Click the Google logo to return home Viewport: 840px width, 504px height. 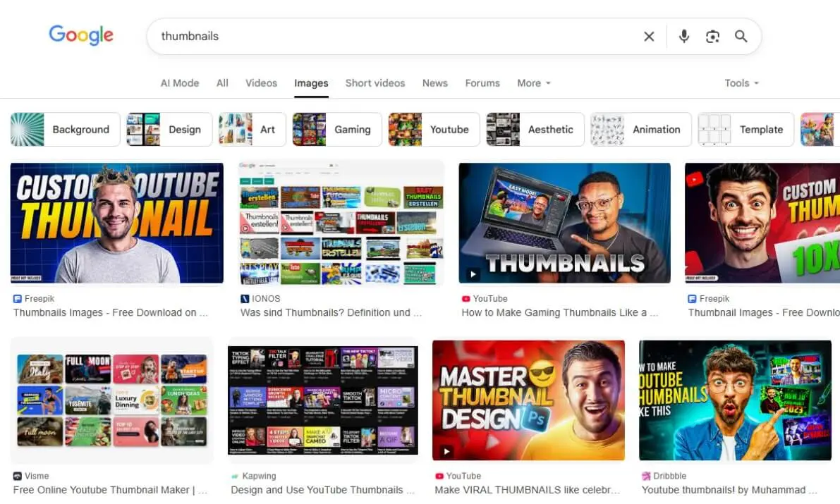(80, 35)
